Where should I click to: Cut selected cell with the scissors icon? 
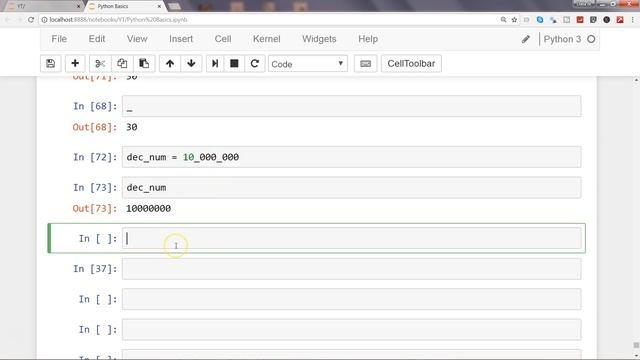pos(100,64)
